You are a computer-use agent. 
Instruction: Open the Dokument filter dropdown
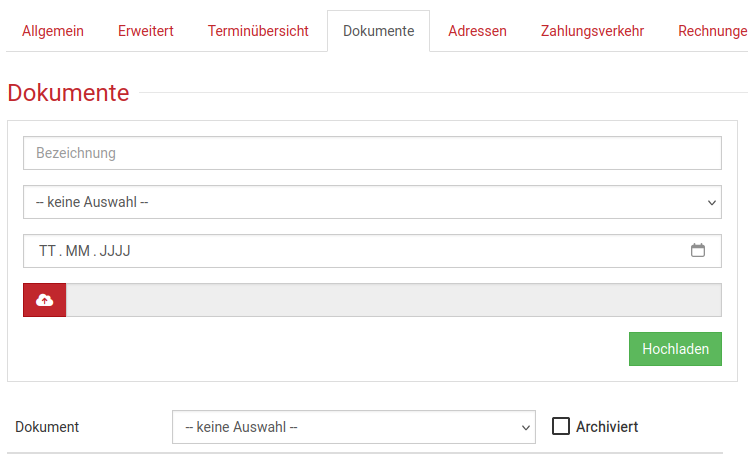click(x=354, y=427)
